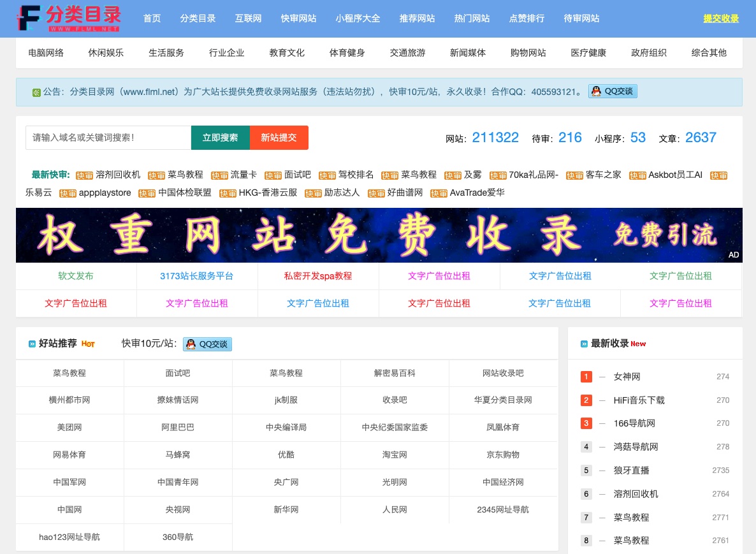
Task: Click the New badge next to 最新收录
Action: point(638,344)
